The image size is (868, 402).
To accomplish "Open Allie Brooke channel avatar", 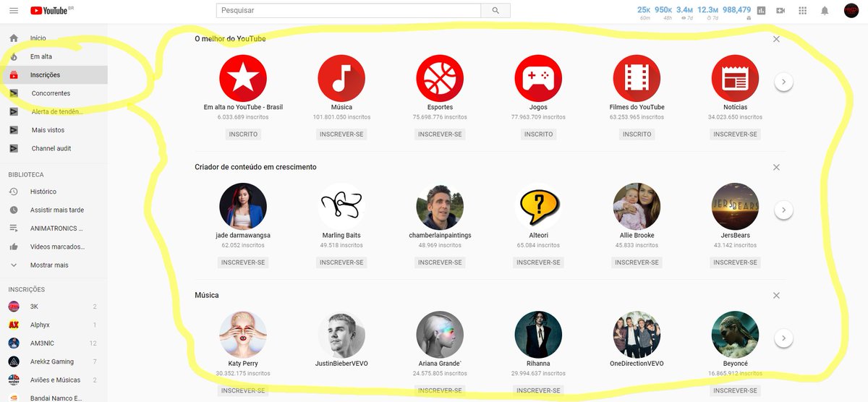I will tap(637, 206).
